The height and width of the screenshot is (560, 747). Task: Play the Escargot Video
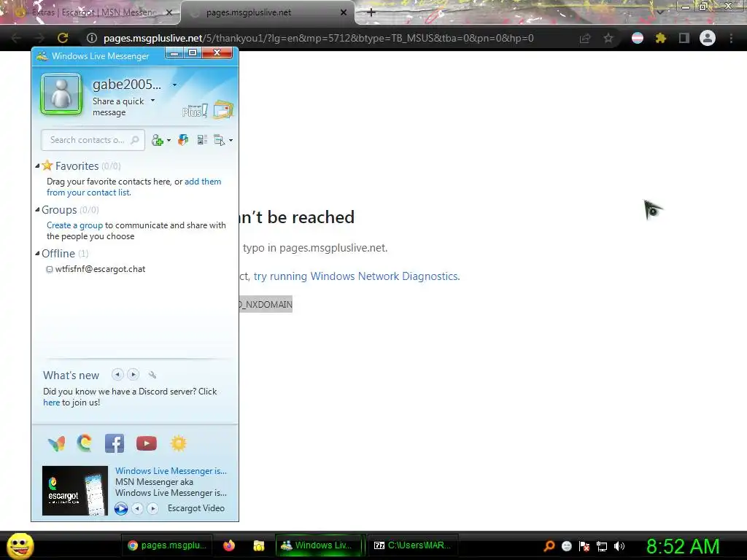click(121, 508)
